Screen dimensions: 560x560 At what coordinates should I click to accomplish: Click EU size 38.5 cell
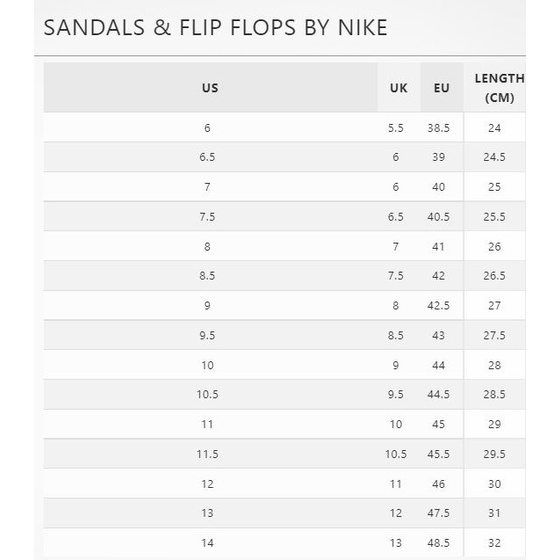coord(439,128)
